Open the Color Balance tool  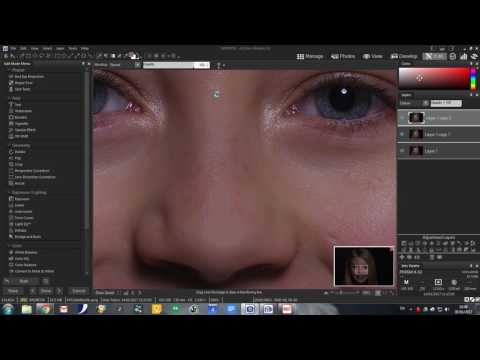point(22,265)
